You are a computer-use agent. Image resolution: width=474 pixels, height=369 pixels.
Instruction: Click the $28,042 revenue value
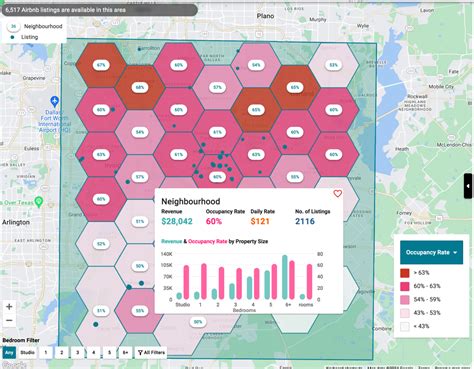(x=177, y=221)
